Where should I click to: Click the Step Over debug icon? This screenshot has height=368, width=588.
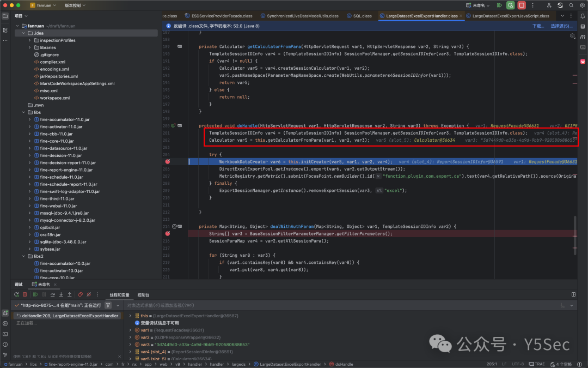tap(52, 295)
